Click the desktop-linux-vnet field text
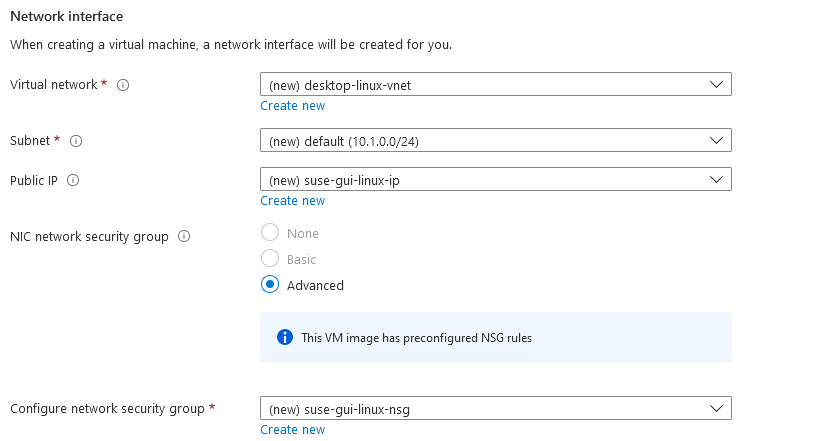Viewport: 823px width, 441px height. click(x=340, y=85)
